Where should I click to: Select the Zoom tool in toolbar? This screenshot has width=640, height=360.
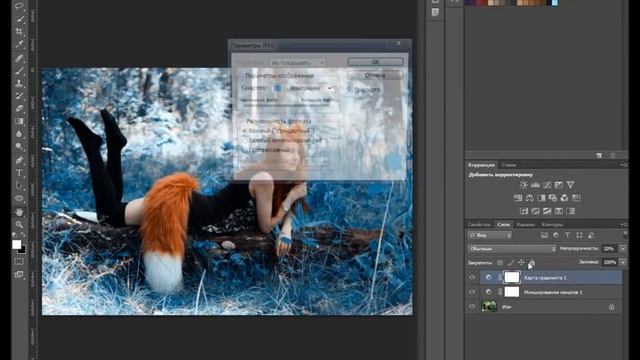[19, 224]
